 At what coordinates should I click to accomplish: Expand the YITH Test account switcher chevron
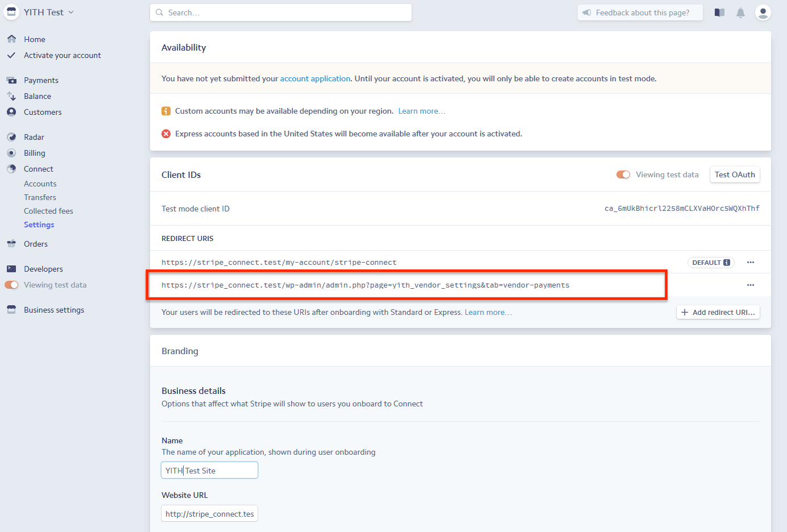71,12
